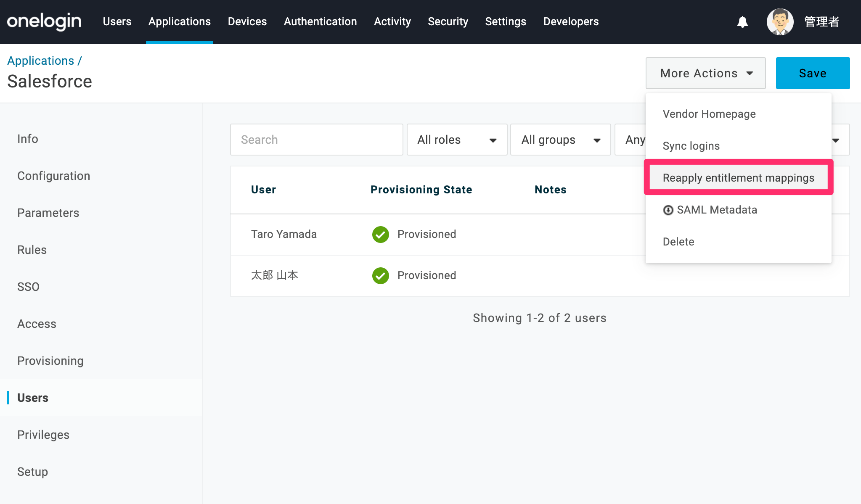861x504 pixels.
Task: Click the Notes column header
Action: point(551,190)
